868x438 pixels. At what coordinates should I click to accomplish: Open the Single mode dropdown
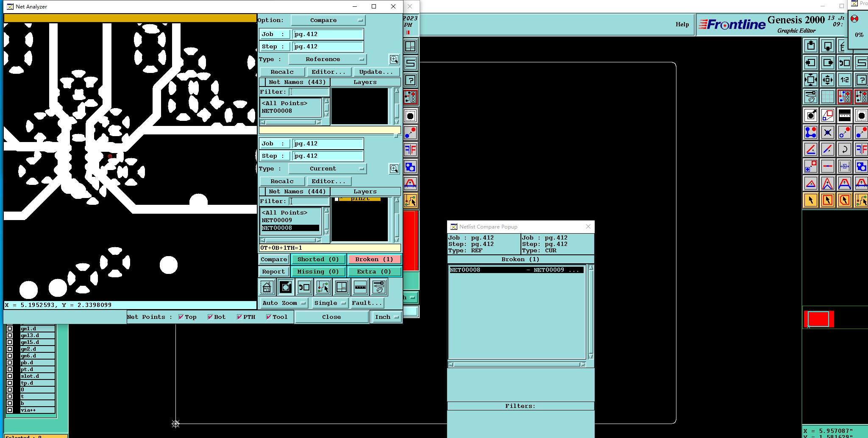pos(330,303)
